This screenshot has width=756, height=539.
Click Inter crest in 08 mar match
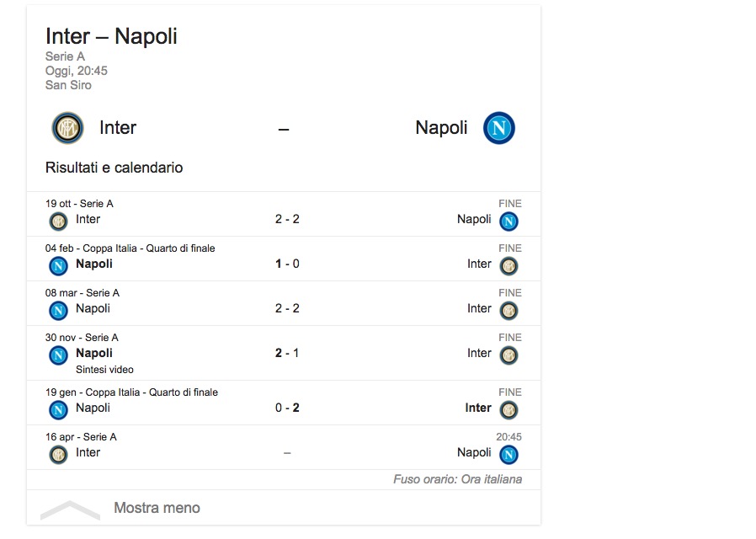point(508,311)
